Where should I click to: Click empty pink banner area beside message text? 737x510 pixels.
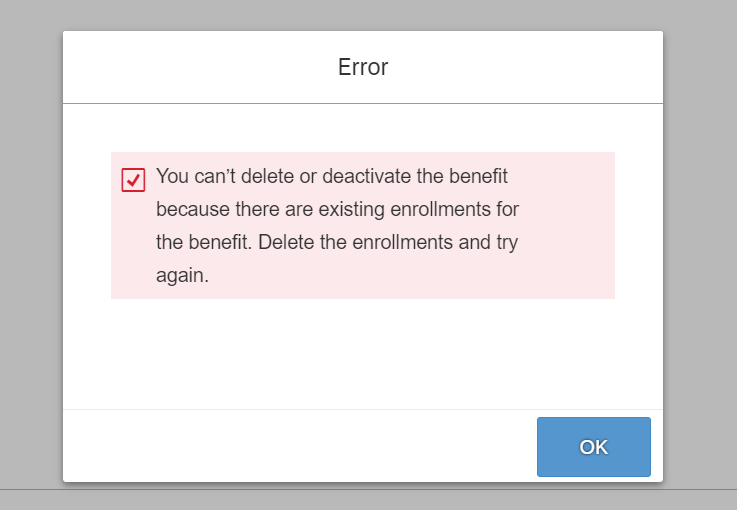point(566,226)
